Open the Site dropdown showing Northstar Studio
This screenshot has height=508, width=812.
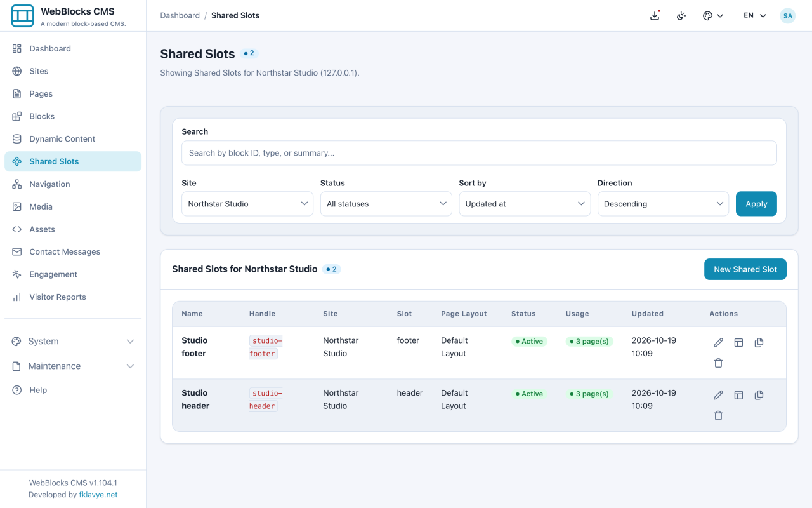click(247, 204)
